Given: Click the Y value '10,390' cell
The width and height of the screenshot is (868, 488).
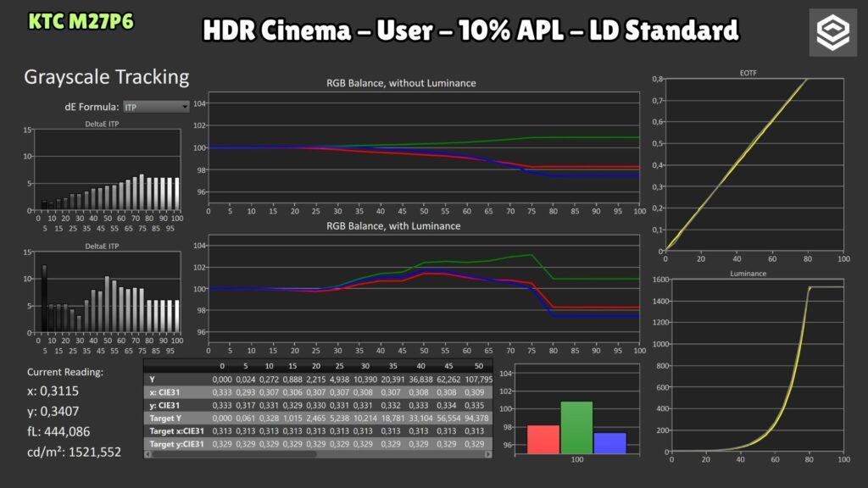Looking at the screenshot, I should click(364, 380).
